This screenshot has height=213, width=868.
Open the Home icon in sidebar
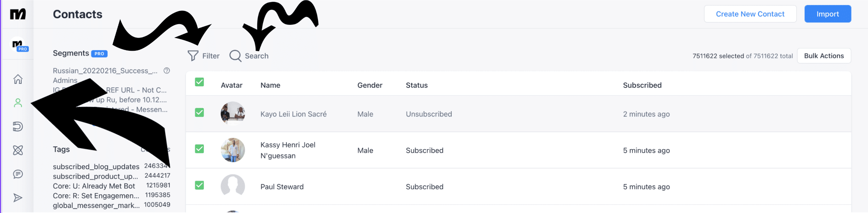click(x=18, y=79)
